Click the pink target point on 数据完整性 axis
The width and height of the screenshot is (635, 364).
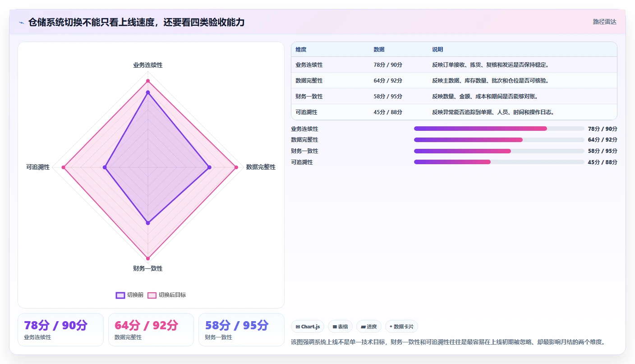[x=236, y=167]
